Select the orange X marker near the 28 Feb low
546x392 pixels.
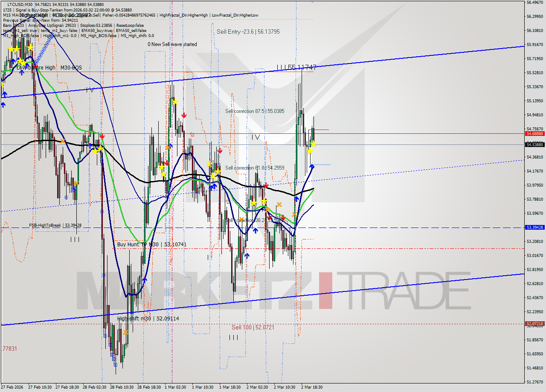[127, 332]
